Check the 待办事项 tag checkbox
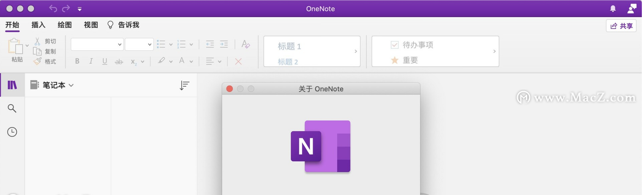 coord(395,45)
